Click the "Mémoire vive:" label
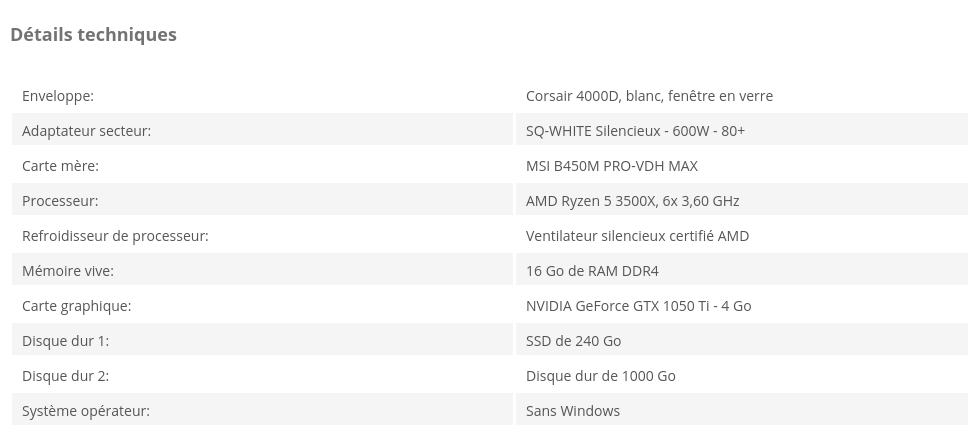This screenshot has height=442, width=968. click(x=68, y=271)
